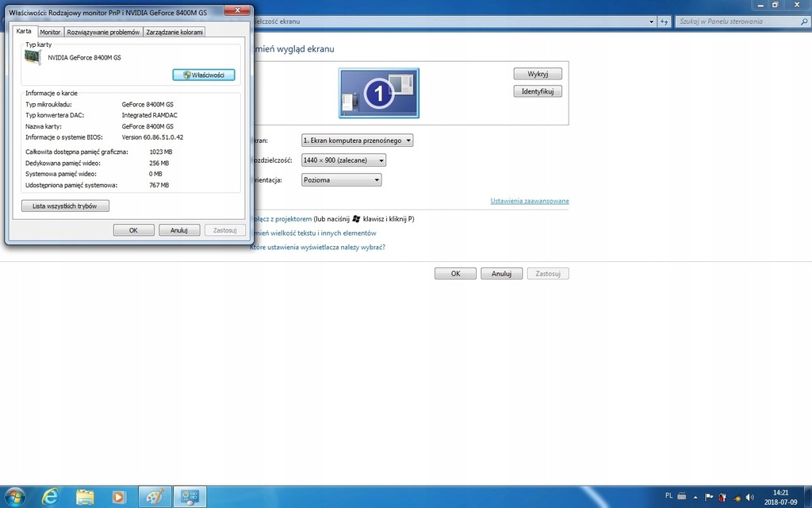The height and width of the screenshot is (508, 812).
Task: Open Internet Explorer from the taskbar
Action: (x=49, y=496)
